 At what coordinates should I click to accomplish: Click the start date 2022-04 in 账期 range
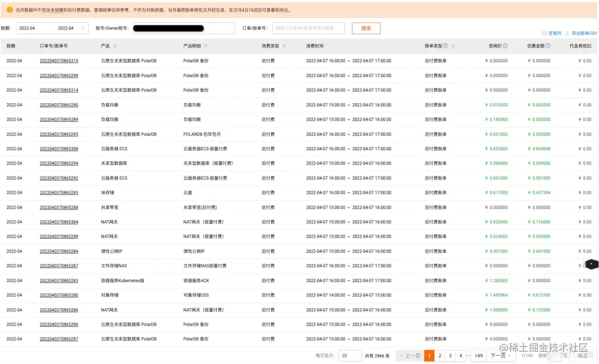pyautogui.click(x=27, y=28)
